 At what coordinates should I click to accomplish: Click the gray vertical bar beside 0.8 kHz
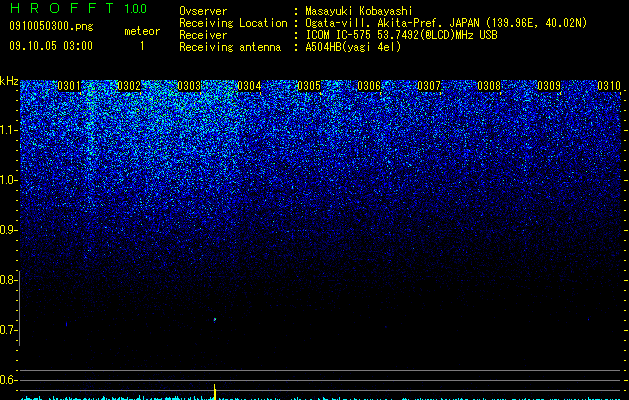20,308
